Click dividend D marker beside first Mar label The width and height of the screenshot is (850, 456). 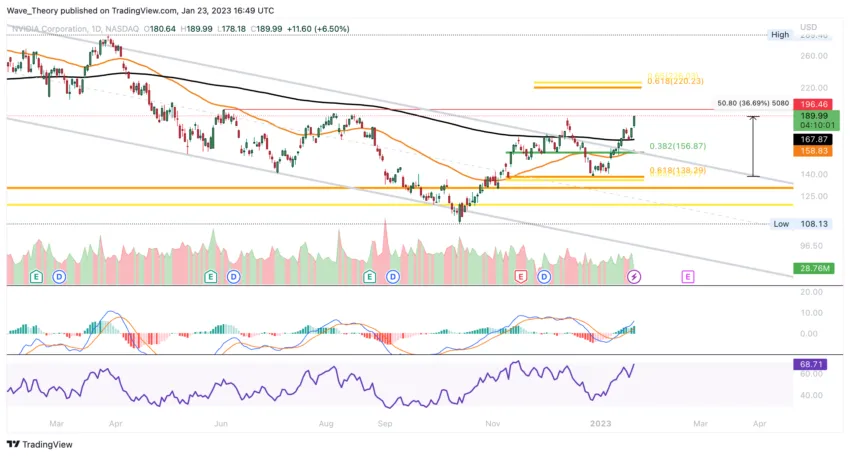click(59, 277)
